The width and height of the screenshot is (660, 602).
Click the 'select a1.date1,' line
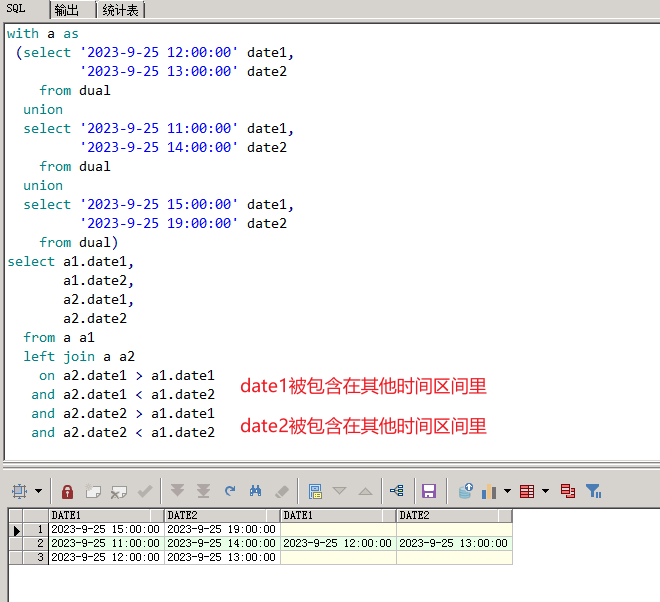(x=71, y=262)
